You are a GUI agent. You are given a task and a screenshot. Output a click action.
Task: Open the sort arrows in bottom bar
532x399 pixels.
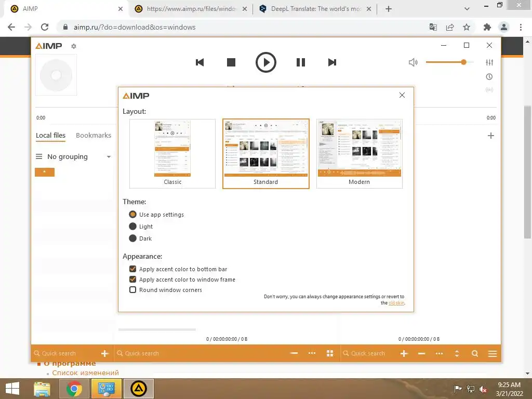(457, 353)
